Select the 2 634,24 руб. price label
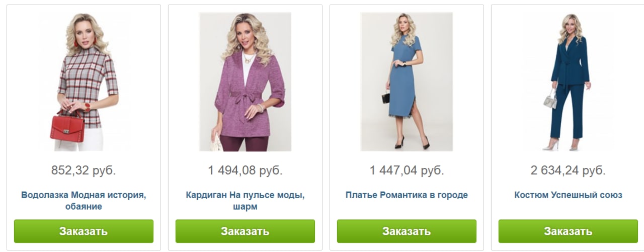The height and width of the screenshot is (252, 644). [x=568, y=170]
